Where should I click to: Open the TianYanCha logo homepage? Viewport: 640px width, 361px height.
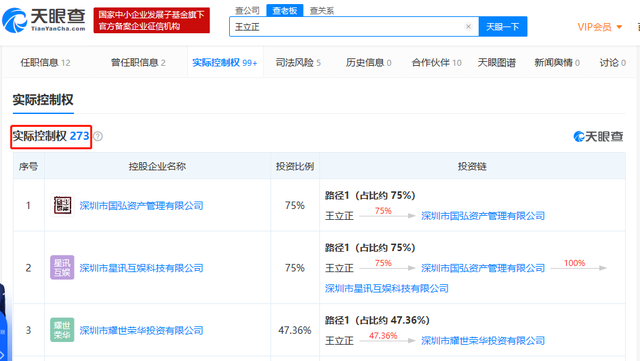pyautogui.click(x=44, y=20)
